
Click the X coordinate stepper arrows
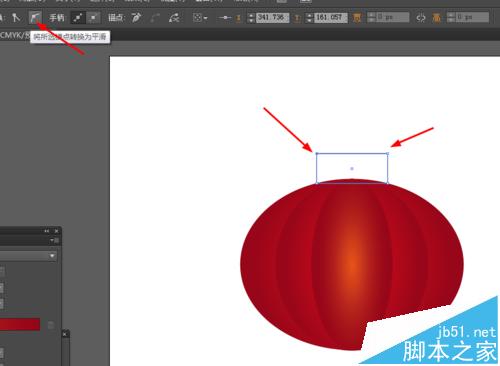[x=251, y=18]
